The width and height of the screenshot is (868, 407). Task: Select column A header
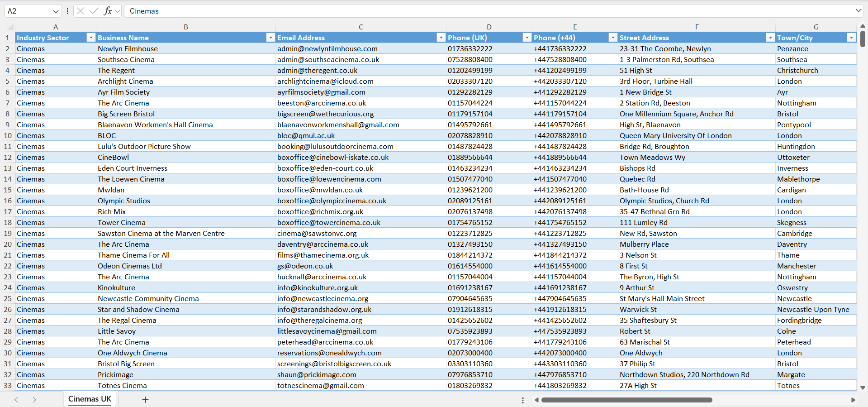click(x=56, y=27)
